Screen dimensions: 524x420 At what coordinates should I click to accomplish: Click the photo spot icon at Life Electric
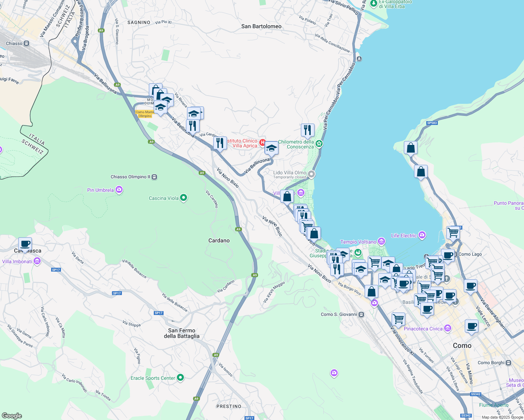[x=422, y=236]
